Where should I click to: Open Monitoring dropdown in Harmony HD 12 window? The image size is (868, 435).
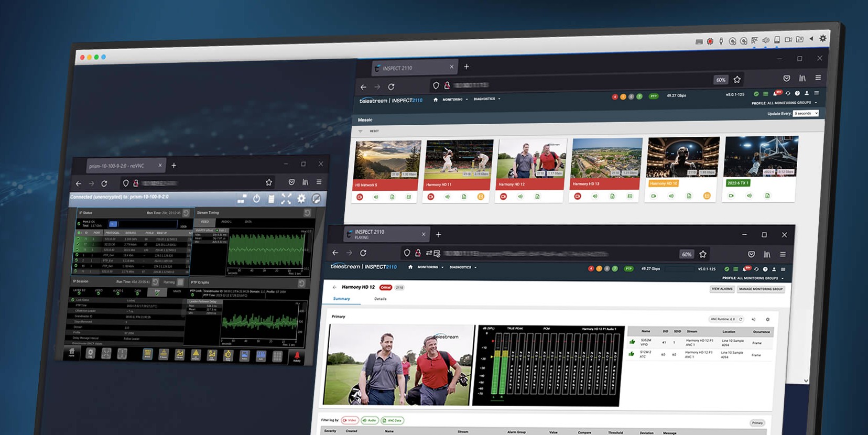coord(430,267)
